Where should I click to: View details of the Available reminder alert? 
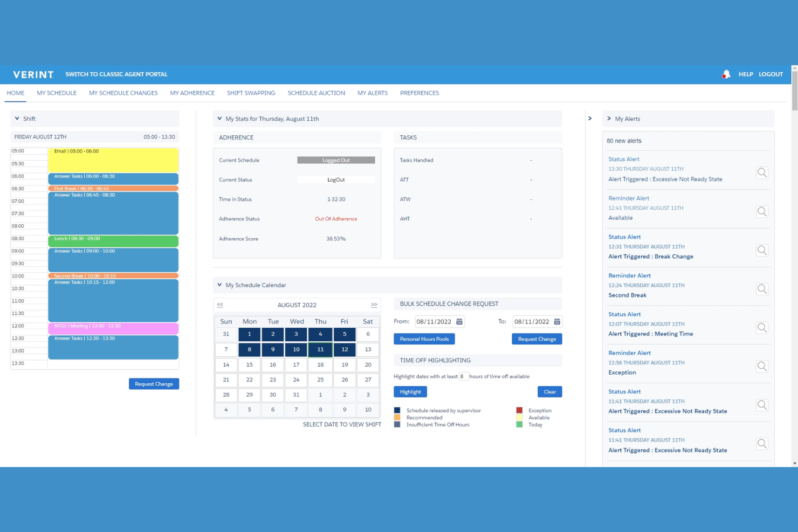[x=762, y=211]
